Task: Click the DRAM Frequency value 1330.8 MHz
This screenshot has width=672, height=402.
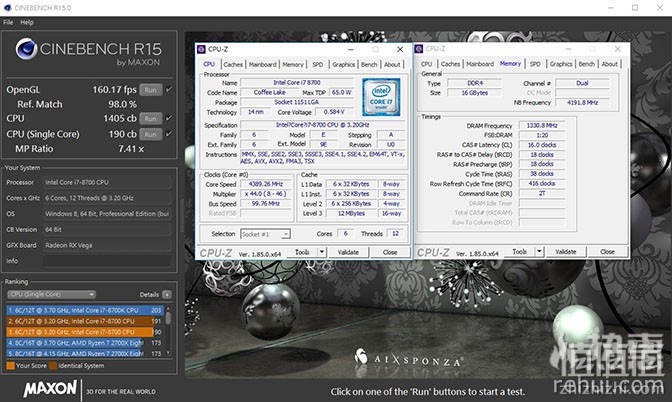Action: point(542,125)
